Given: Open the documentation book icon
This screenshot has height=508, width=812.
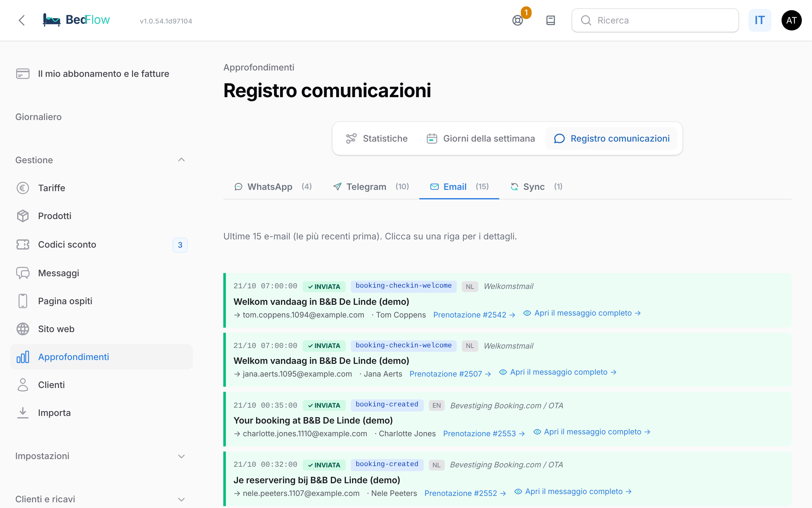Looking at the screenshot, I should pos(550,20).
